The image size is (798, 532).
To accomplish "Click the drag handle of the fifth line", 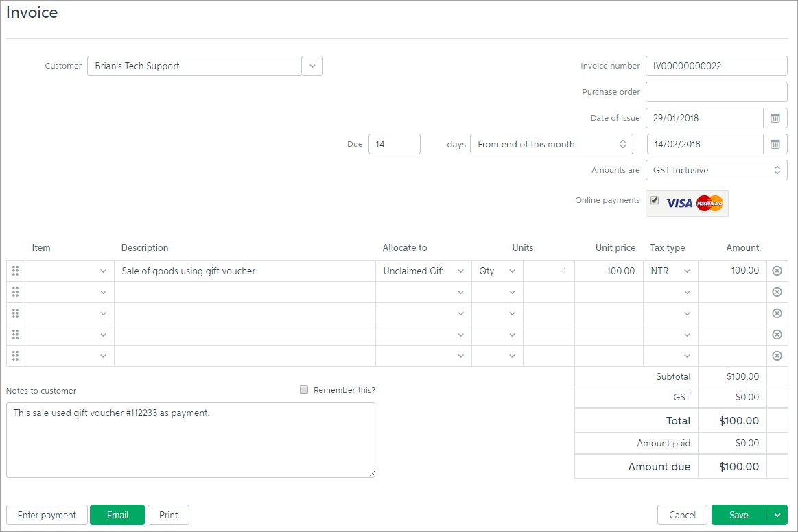I will (x=15, y=356).
